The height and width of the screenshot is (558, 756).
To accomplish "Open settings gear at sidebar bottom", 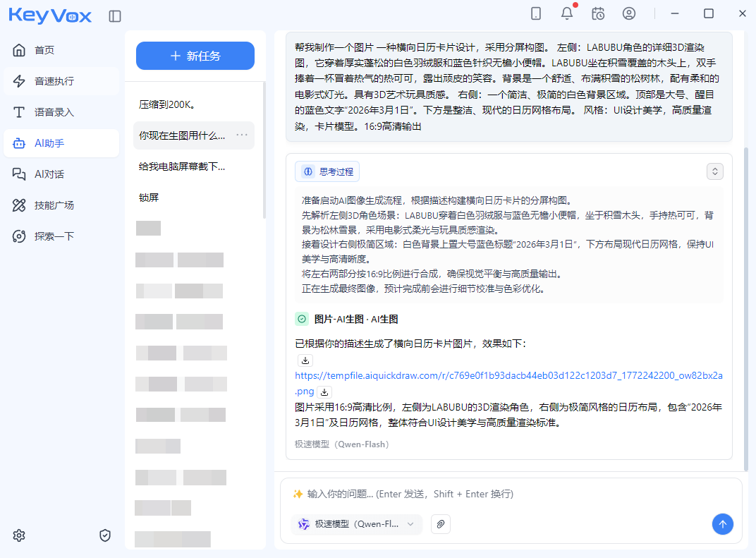I will pyautogui.click(x=19, y=535).
